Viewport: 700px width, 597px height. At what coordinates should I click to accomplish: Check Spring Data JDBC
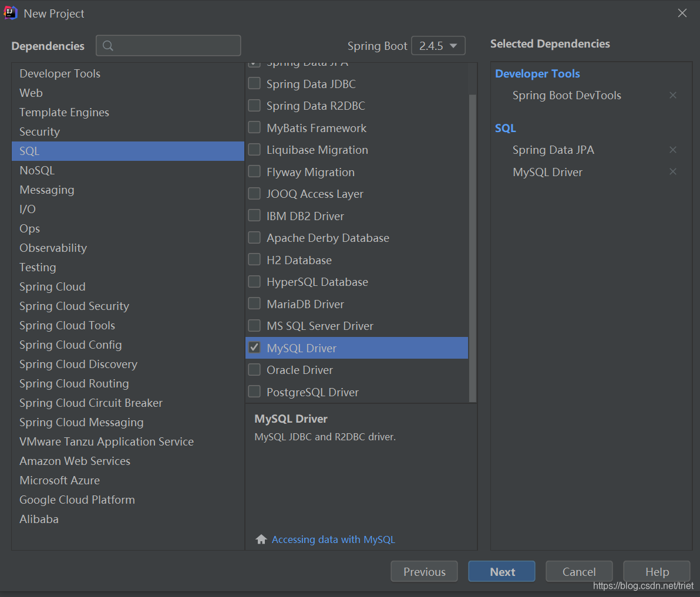click(254, 83)
